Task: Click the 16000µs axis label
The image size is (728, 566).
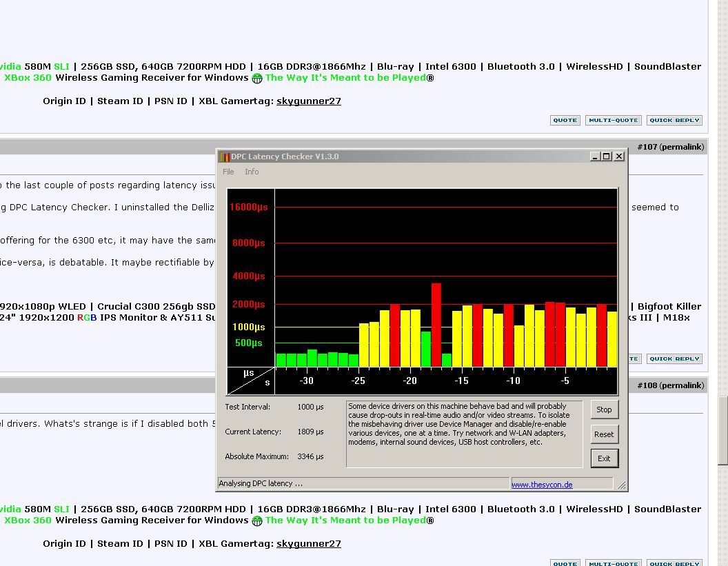Action: [249, 207]
